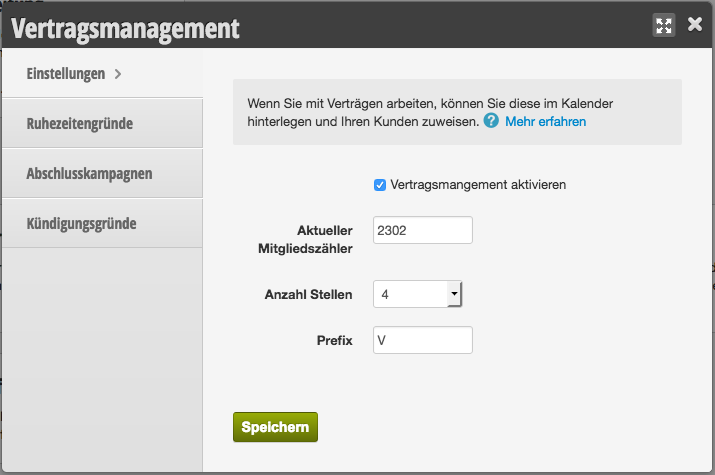The width and height of the screenshot is (715, 475).
Task: Click the Anzahl Stellen label
Action: click(309, 294)
